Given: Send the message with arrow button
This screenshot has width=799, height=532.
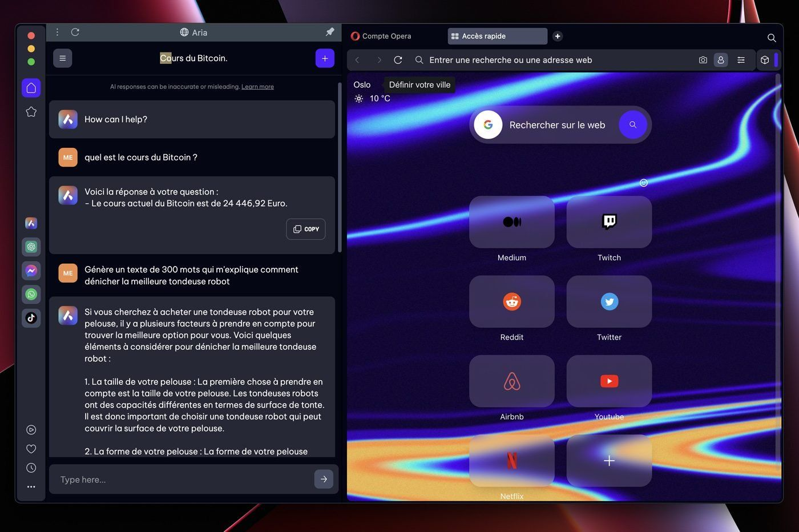Looking at the screenshot, I should click(324, 479).
